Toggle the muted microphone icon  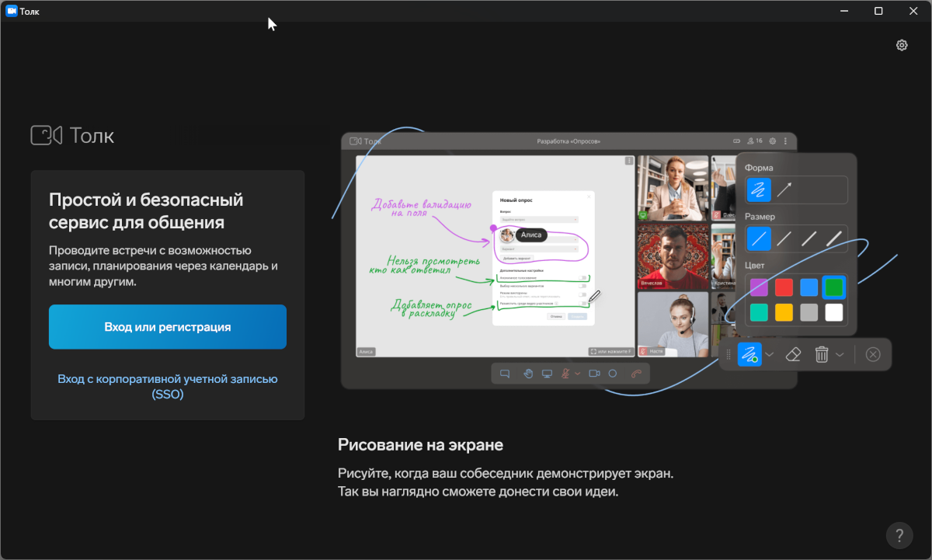point(566,374)
